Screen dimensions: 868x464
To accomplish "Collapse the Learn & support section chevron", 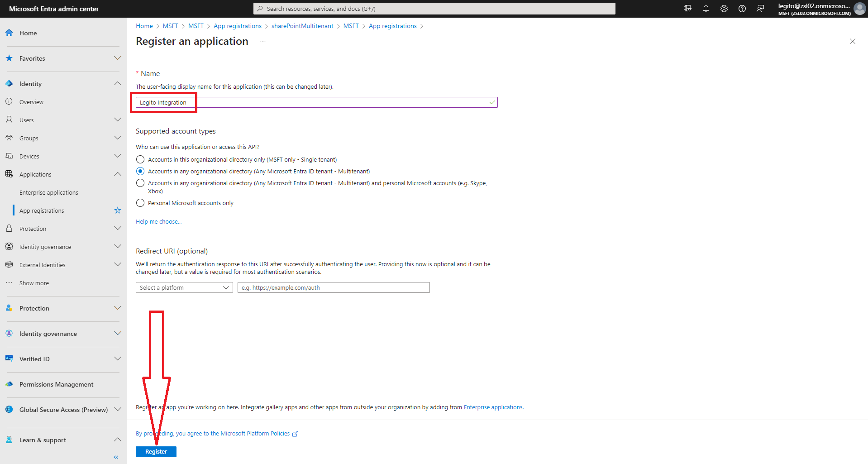I will 118,440.
